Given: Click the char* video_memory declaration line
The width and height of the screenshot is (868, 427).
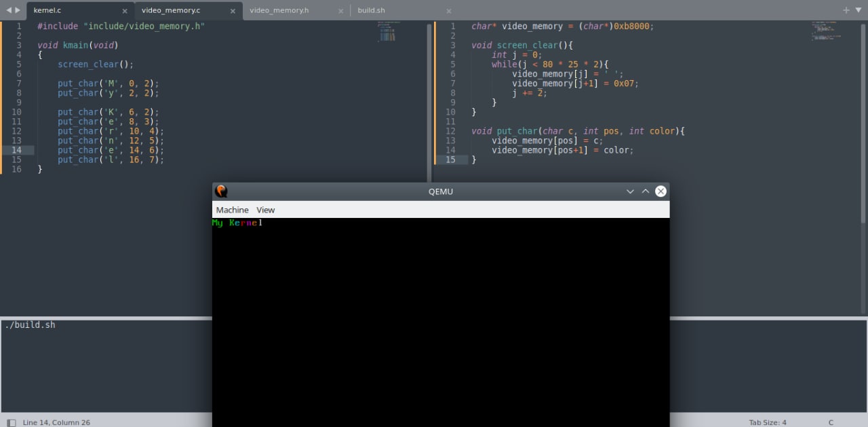Looking at the screenshot, I should 563,26.
